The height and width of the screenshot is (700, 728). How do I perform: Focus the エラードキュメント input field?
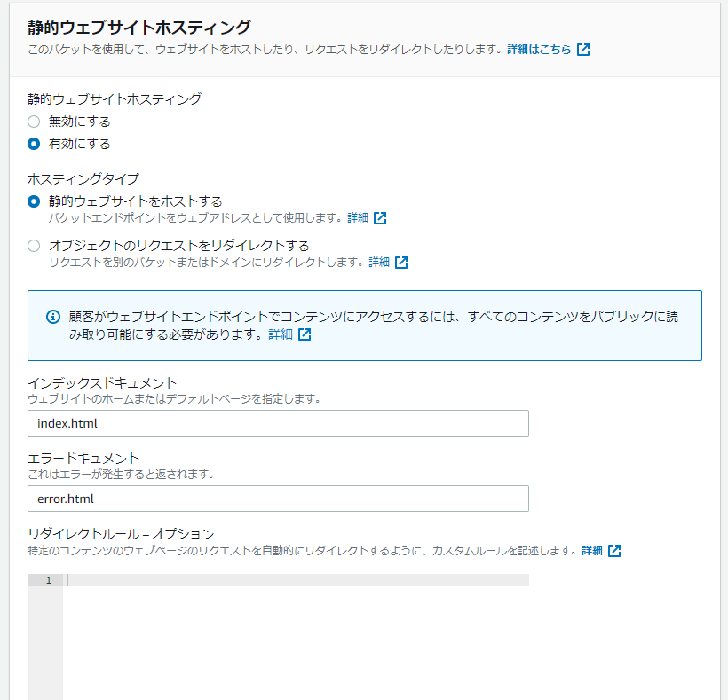pyautogui.click(x=278, y=499)
